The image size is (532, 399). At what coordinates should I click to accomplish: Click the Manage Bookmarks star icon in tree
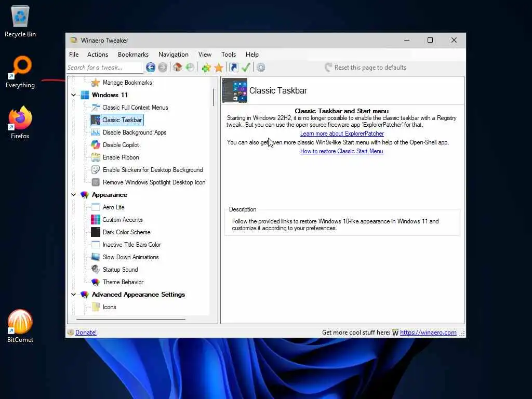coord(96,83)
